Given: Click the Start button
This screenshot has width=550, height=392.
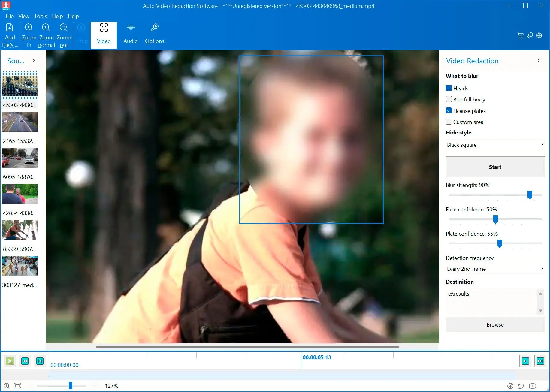Looking at the screenshot, I should [x=495, y=167].
